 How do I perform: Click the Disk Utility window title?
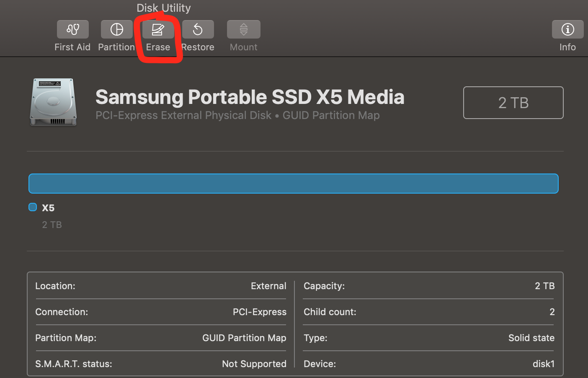tap(163, 8)
